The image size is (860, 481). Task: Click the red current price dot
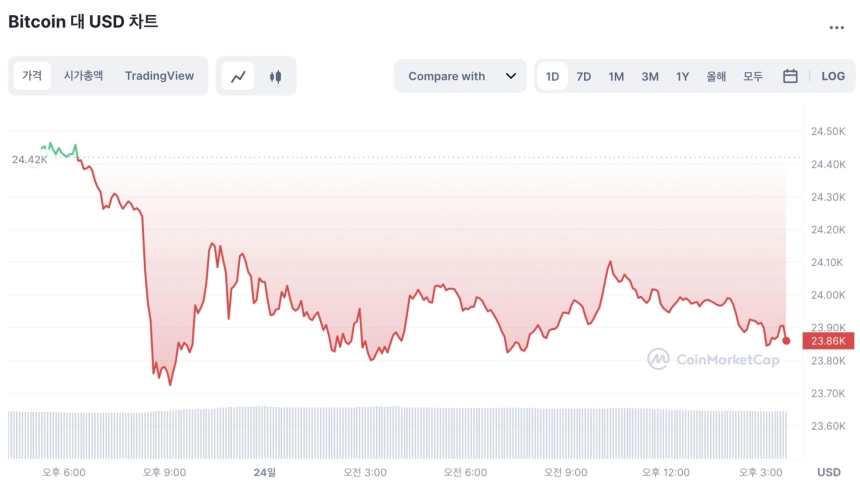786,341
